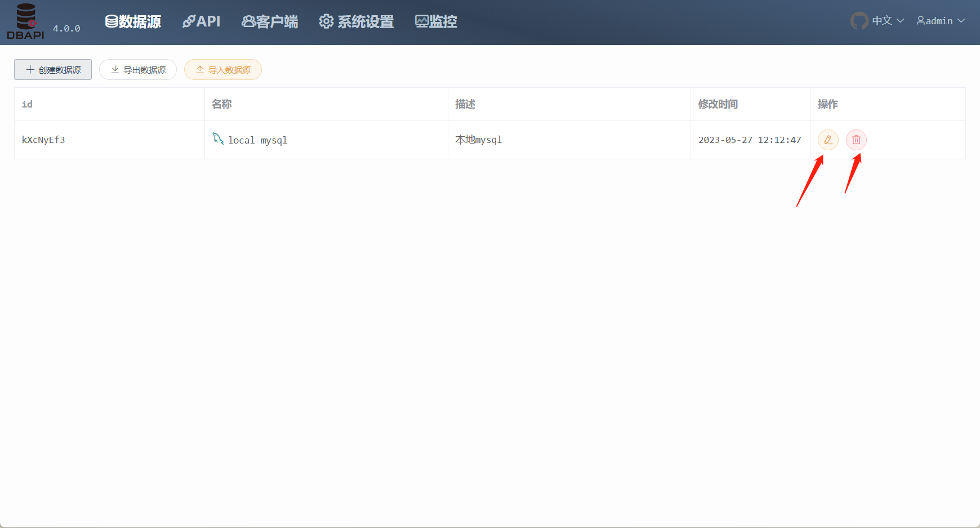Switch to the 监控 tab
The width and height of the screenshot is (980, 528).
coord(436,21)
